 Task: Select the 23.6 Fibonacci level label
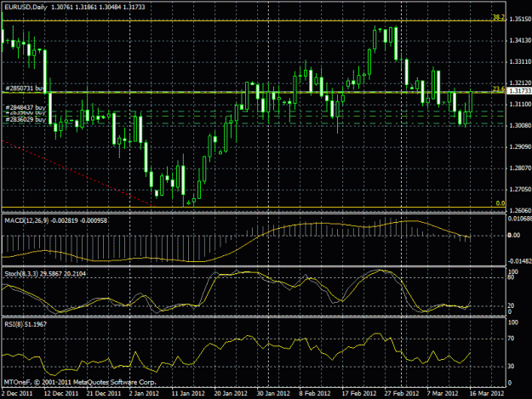pyautogui.click(x=499, y=88)
